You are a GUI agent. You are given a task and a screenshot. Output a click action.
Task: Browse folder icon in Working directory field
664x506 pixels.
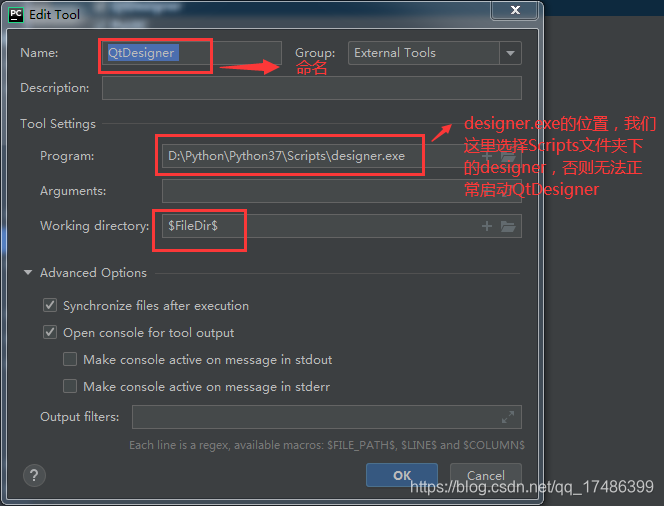pos(508,227)
